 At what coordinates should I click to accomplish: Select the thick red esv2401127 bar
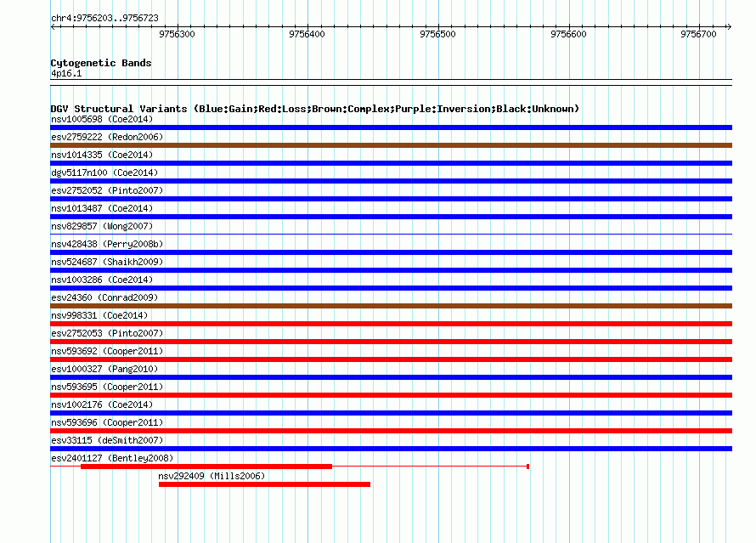pos(206,467)
